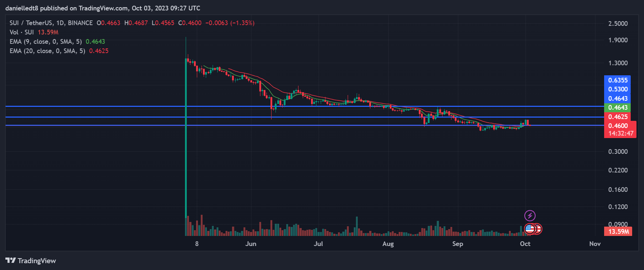Click the 13.59M volume label on axis
This screenshot has width=644, height=270.
618,232
